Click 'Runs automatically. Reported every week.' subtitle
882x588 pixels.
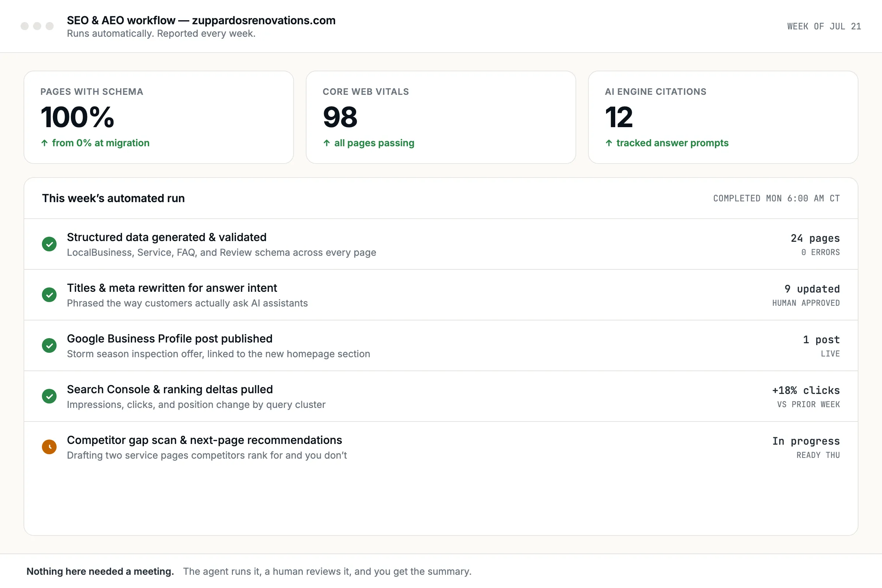click(x=161, y=33)
